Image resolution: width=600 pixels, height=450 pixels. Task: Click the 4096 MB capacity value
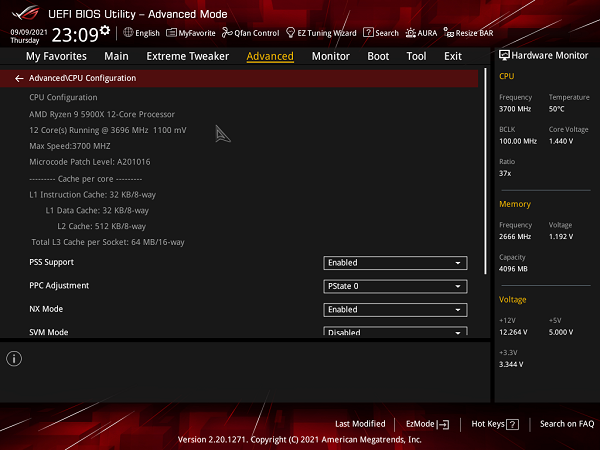513,269
